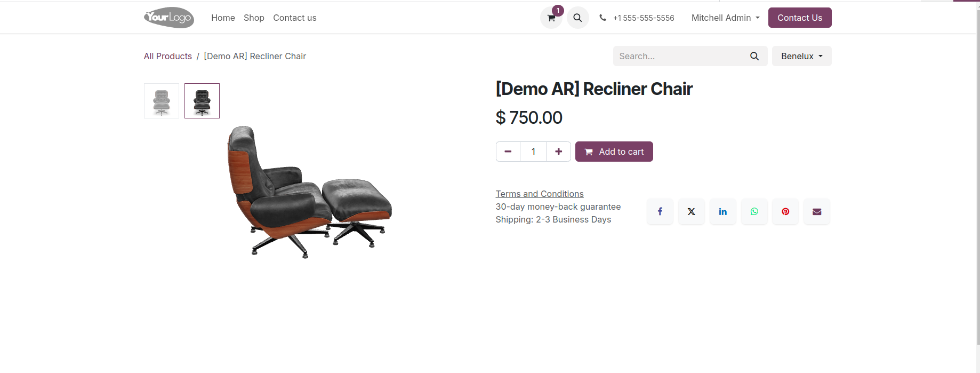Share product on LinkedIn
The width and height of the screenshot is (980, 373).
pos(723,211)
